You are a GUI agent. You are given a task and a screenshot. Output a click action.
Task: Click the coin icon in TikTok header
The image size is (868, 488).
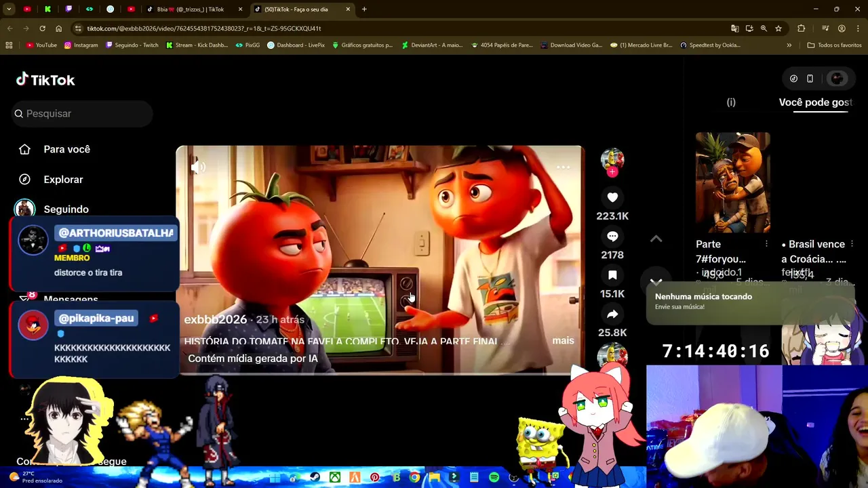click(793, 79)
